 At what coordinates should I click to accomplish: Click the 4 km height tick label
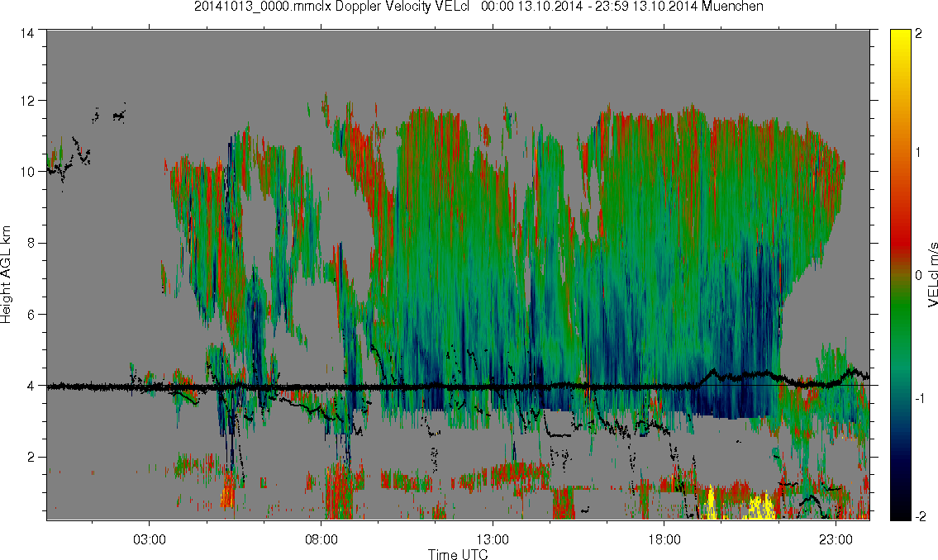31,386
